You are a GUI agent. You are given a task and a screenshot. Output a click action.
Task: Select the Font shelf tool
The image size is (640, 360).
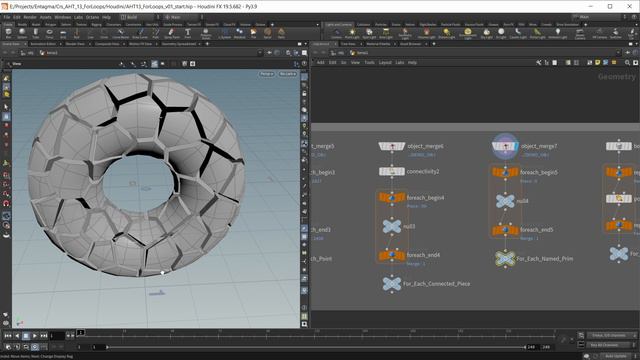point(188,33)
